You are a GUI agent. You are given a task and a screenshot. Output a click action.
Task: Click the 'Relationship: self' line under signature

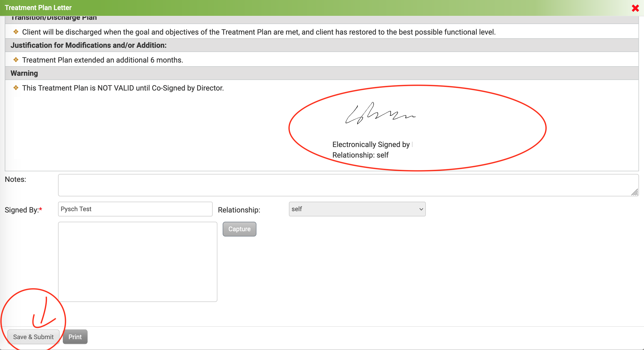click(360, 155)
